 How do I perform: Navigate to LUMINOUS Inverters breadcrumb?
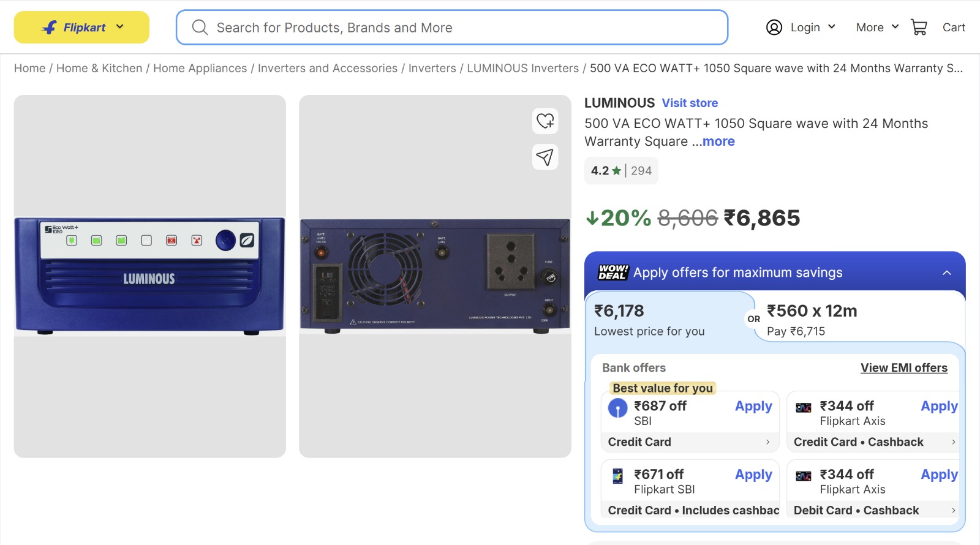(522, 69)
